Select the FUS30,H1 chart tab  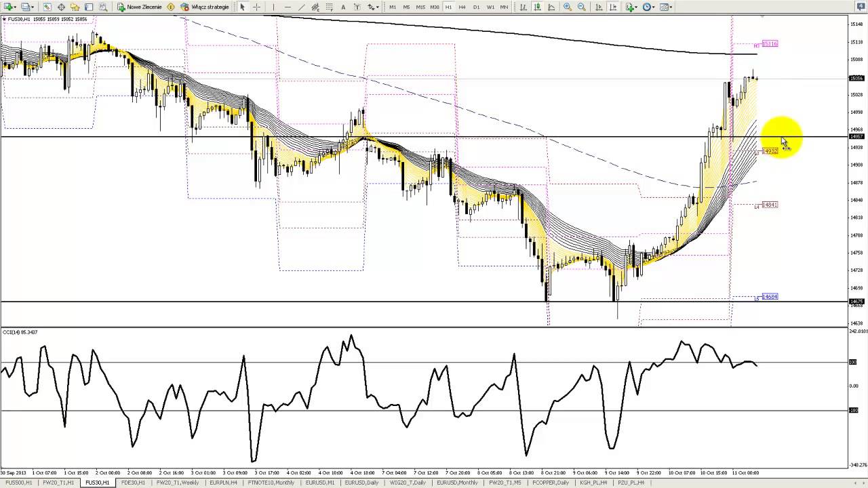[97, 483]
